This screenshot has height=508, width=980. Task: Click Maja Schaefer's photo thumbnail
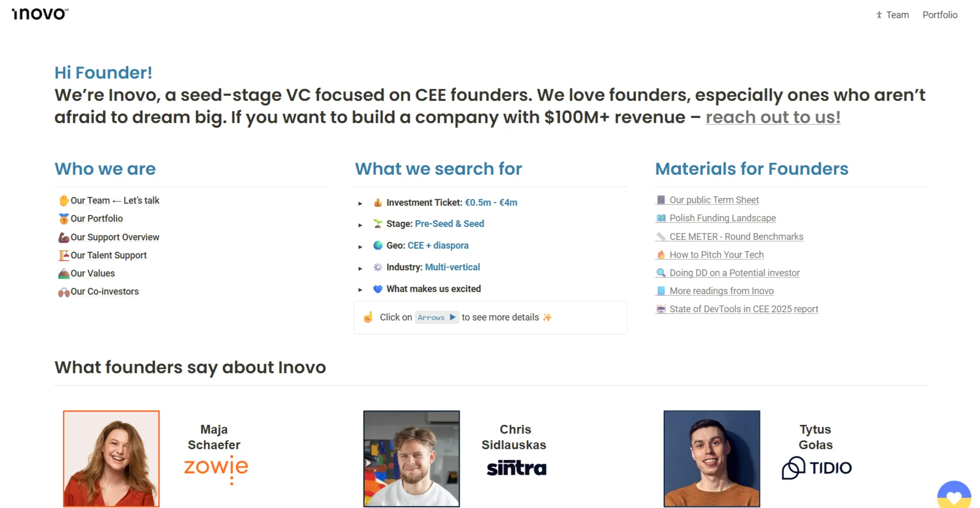click(x=111, y=459)
